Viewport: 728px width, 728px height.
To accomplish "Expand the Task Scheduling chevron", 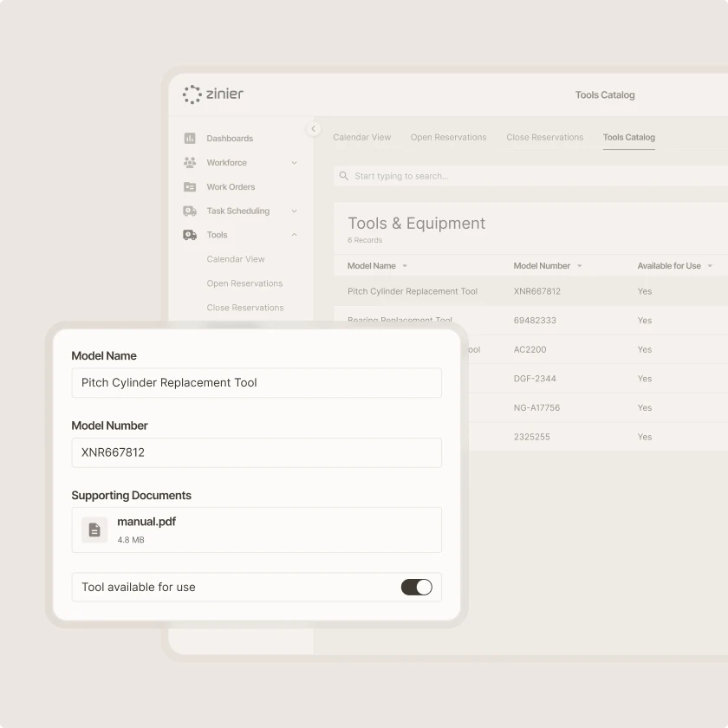I will 294,211.
